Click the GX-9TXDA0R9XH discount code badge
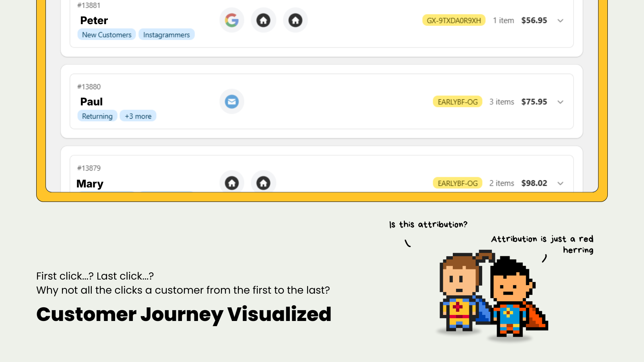 pyautogui.click(x=453, y=20)
